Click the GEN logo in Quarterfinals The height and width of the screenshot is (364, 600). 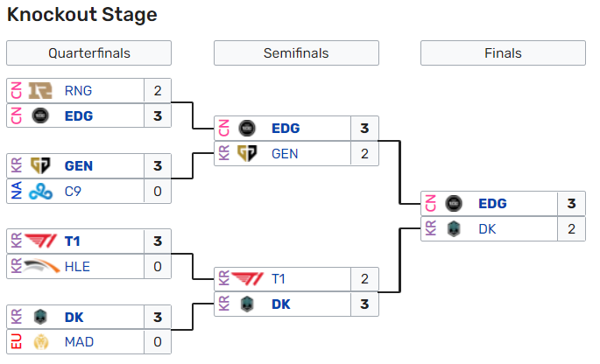40,165
